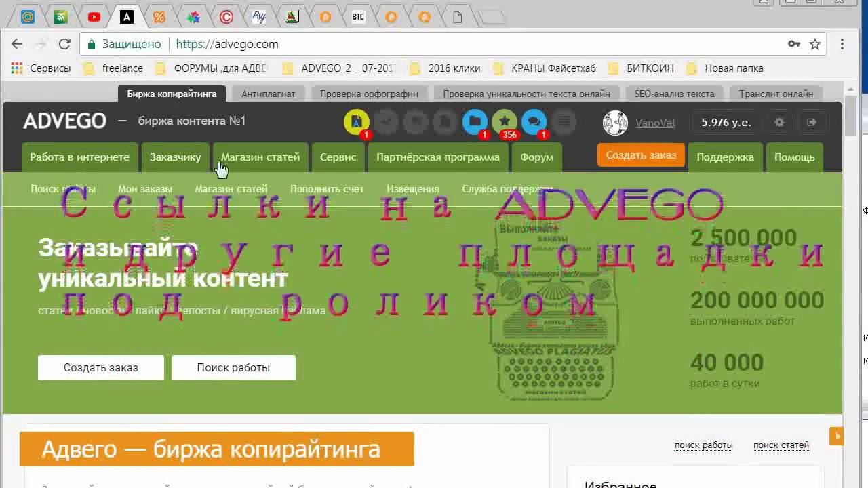Viewport: 868px width, 488px height.
Task: Open the Магазин статей main menu
Action: coord(260,157)
